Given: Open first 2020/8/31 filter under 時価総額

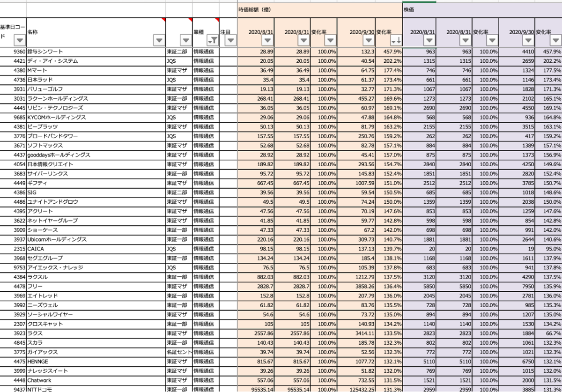Looking at the screenshot, I should pyautogui.click(x=267, y=41).
